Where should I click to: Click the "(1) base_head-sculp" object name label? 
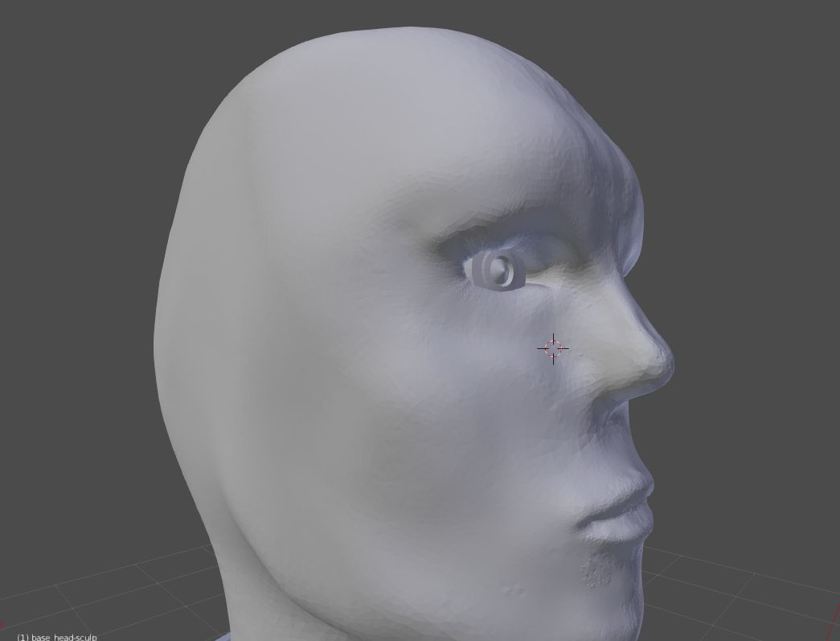(x=57, y=637)
